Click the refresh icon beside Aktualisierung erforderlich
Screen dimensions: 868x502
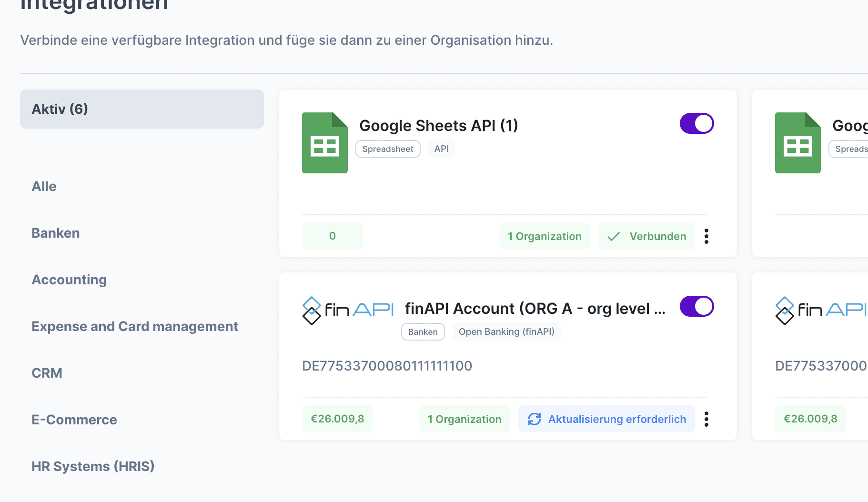[x=534, y=419]
